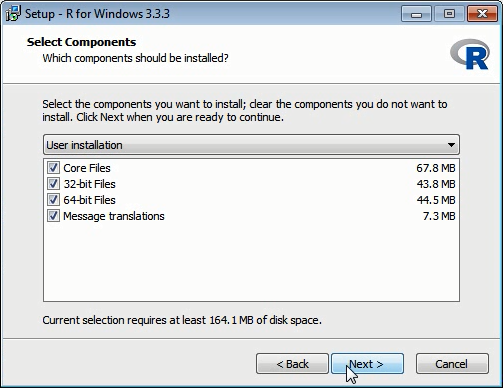The height and width of the screenshot is (388, 503).
Task: Toggle the 64-bit Files checkbox
Action: coord(53,200)
